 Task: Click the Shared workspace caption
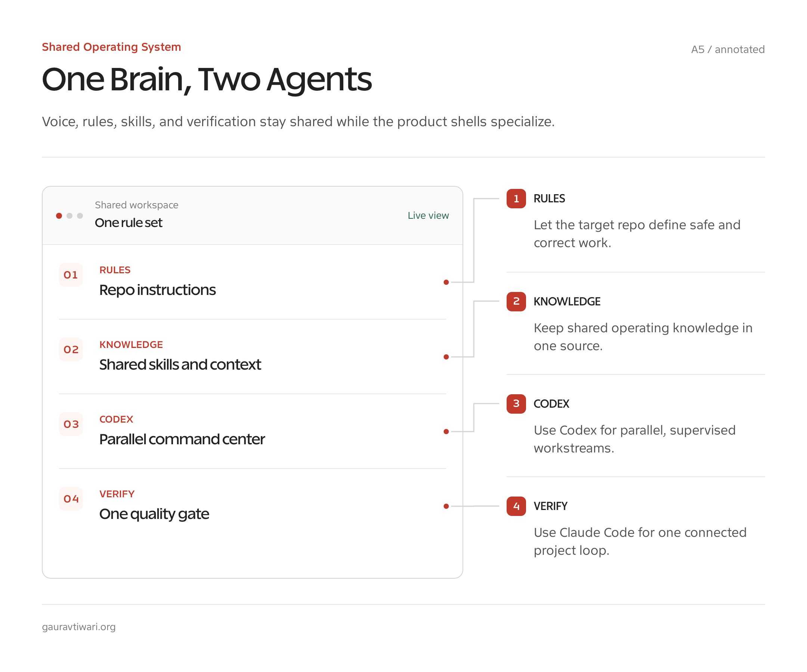coord(136,205)
